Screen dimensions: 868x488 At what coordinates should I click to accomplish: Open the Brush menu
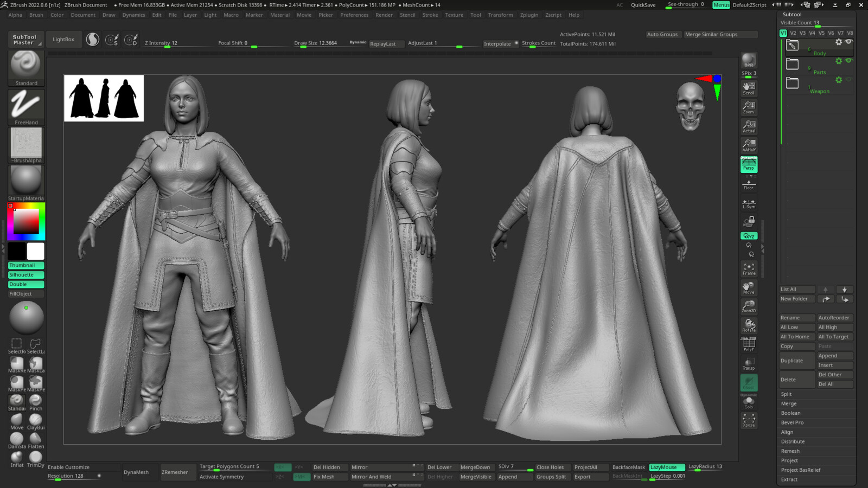(x=36, y=15)
